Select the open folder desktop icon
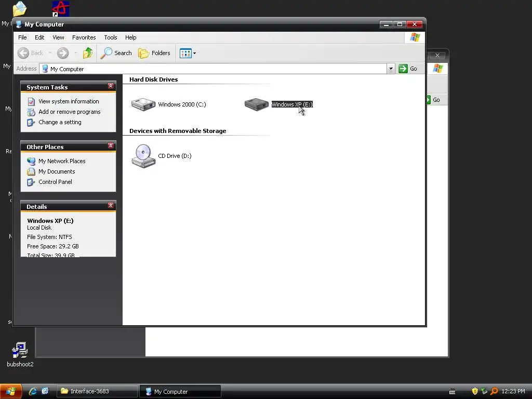Image resolution: width=532 pixels, height=399 pixels. 19,8
